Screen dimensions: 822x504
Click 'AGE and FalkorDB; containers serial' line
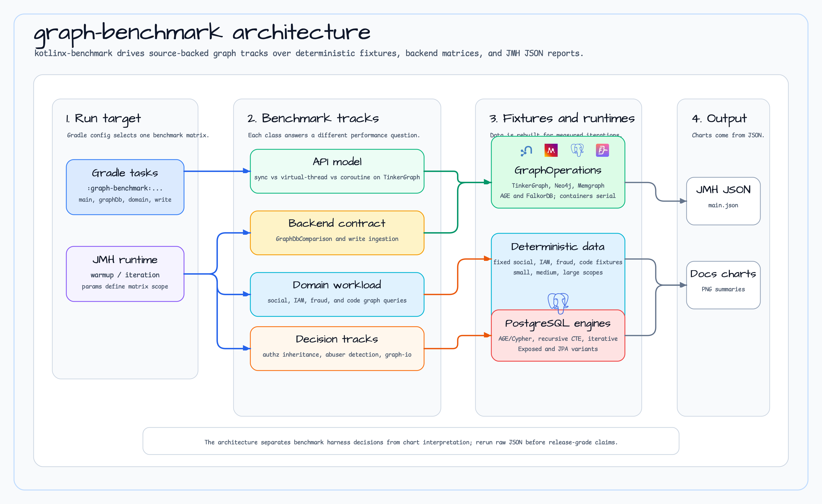tap(558, 196)
